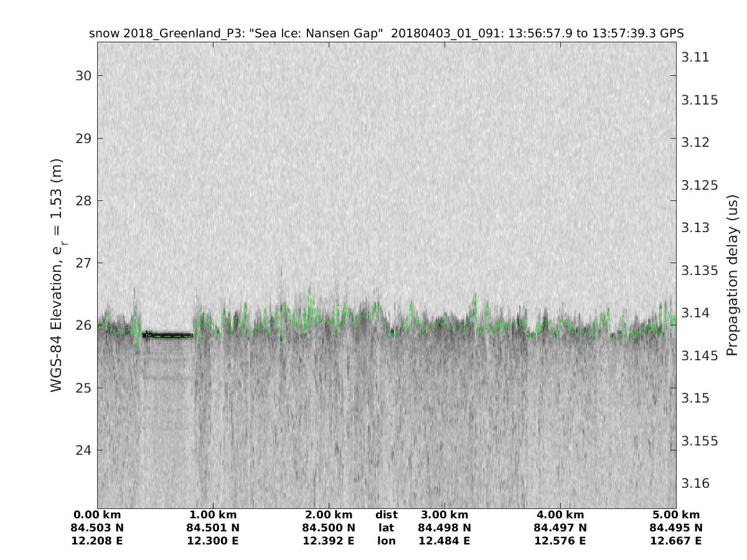Click the 1.00 km distance label
The image size is (747, 560).
pos(213,515)
